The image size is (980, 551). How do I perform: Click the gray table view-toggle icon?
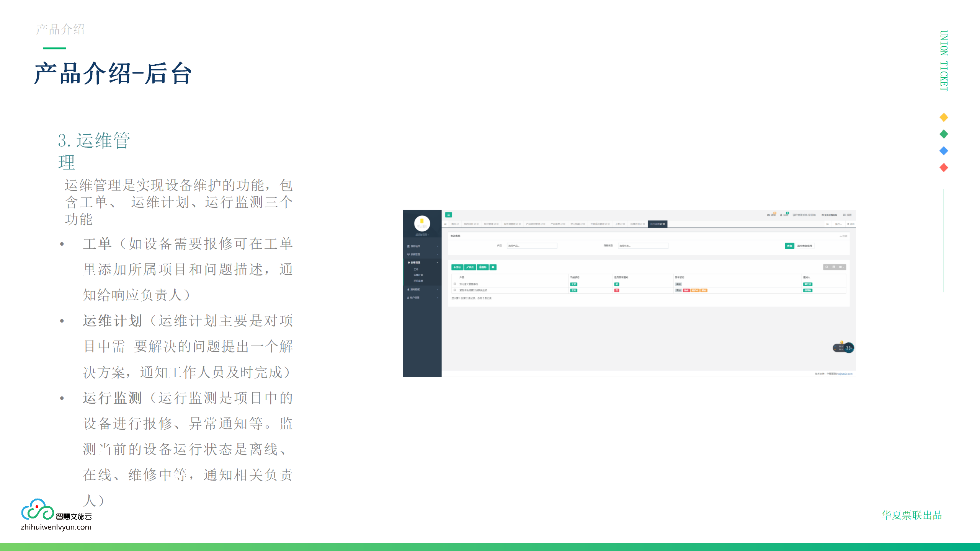tap(834, 267)
